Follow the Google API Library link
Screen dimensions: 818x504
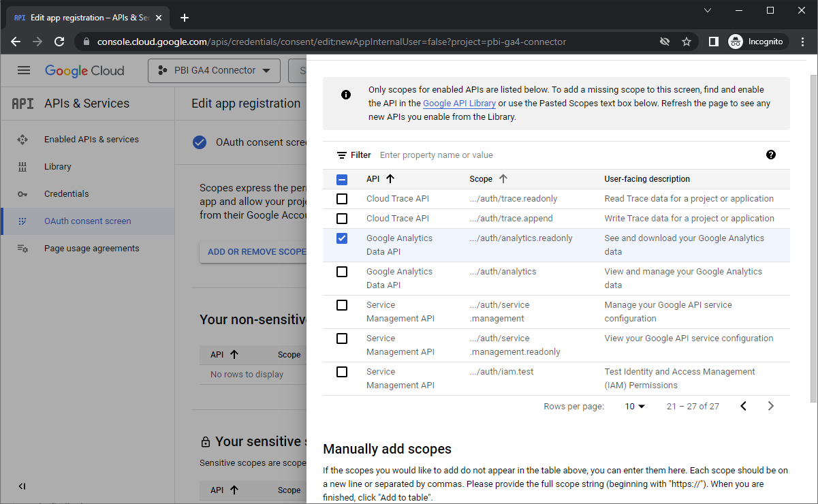459,104
